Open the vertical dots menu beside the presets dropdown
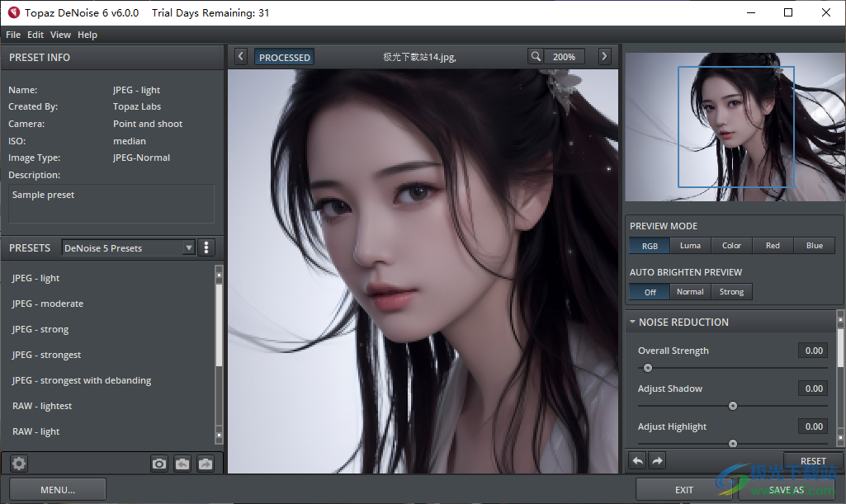Image resolution: width=846 pixels, height=504 pixels. 206,247
